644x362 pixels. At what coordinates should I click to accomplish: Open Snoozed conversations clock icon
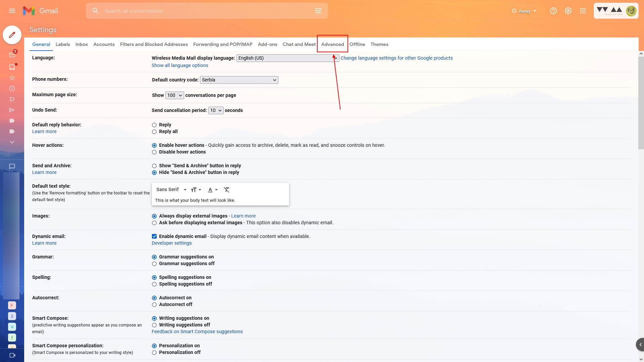click(12, 88)
